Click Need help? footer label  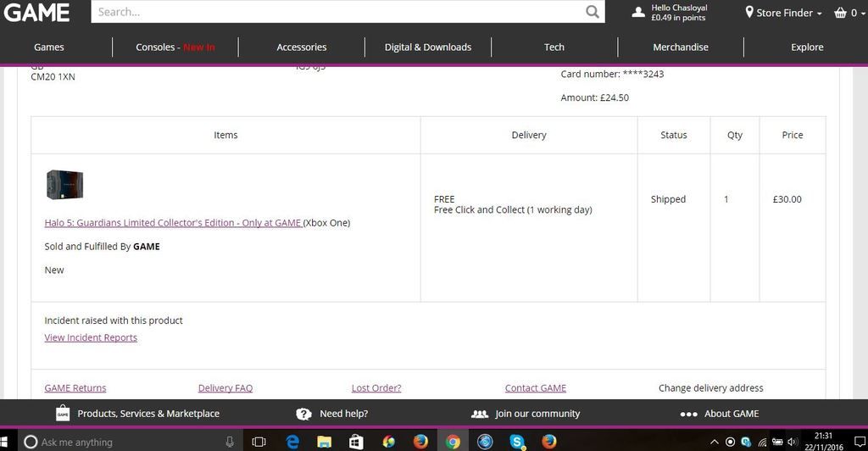(x=344, y=414)
